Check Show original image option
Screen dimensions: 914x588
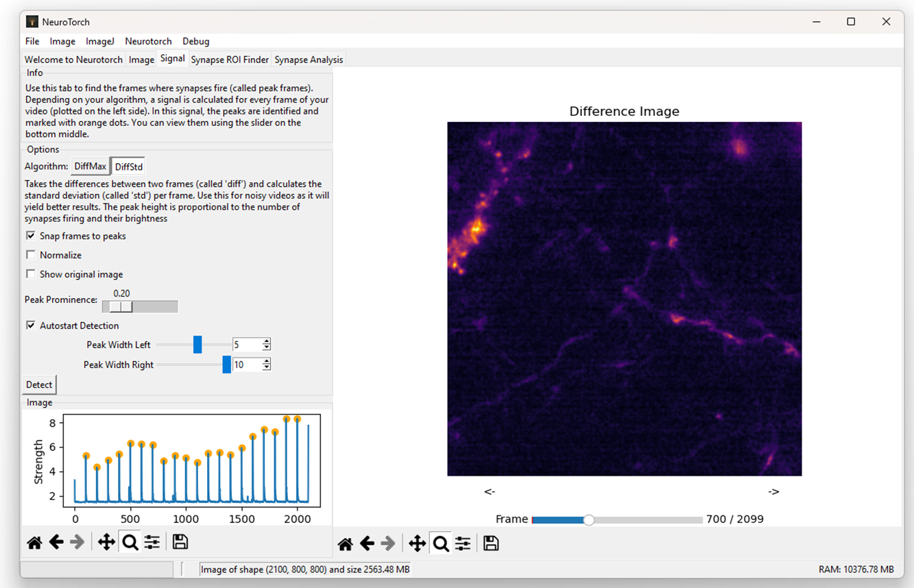pyautogui.click(x=31, y=274)
